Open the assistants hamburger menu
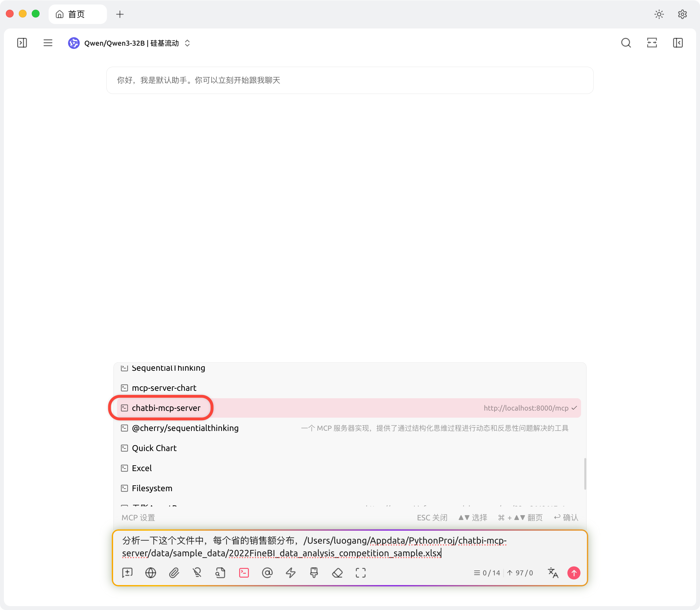The width and height of the screenshot is (700, 610). pos(48,43)
